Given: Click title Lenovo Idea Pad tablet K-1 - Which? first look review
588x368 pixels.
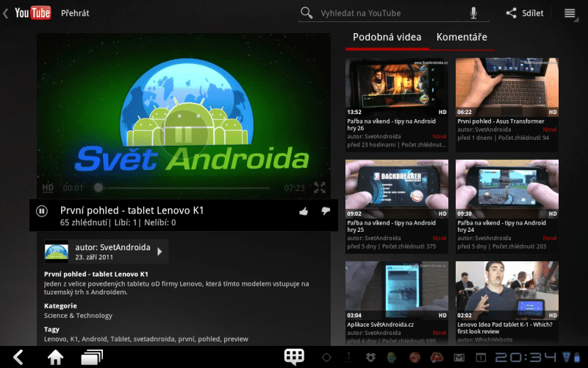Looking at the screenshot, I should [505, 328].
